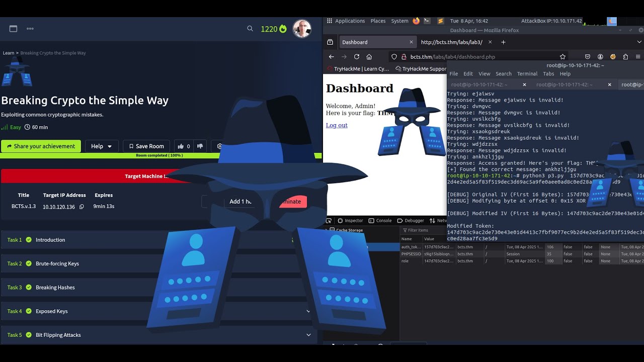Open the terminal Tabs menu

(x=548, y=73)
